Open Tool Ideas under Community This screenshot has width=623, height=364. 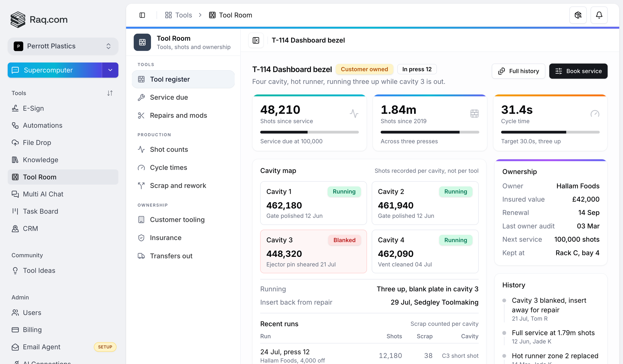[63, 271]
